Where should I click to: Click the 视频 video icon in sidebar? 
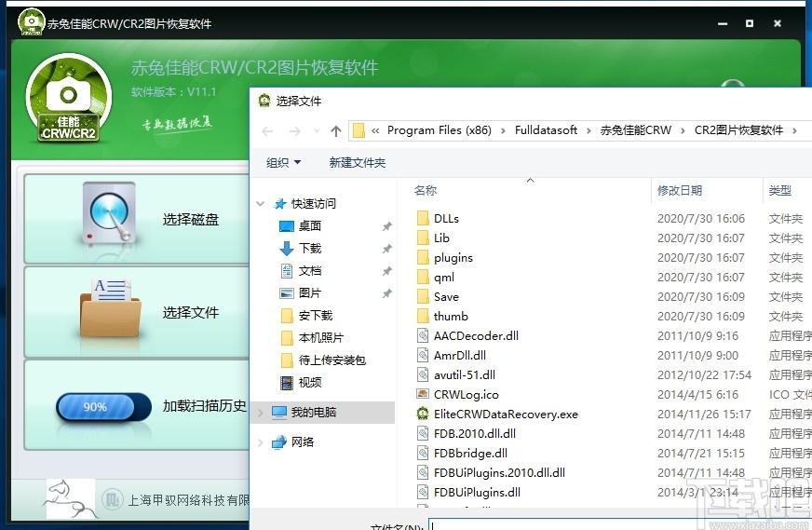coord(287,382)
